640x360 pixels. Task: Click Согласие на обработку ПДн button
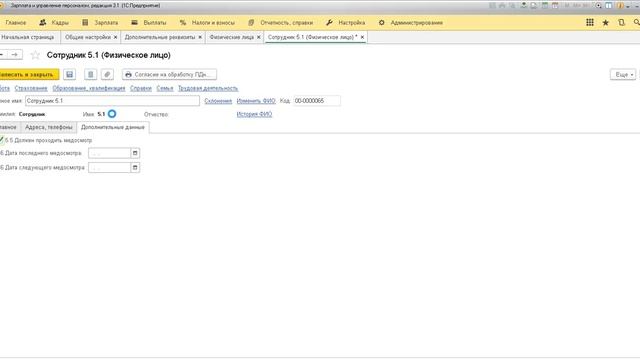[169, 74]
